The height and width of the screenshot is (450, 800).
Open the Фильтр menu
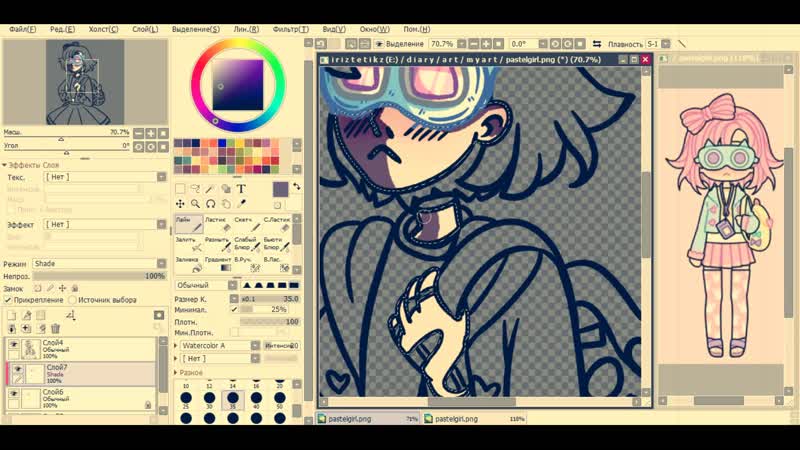click(x=290, y=30)
